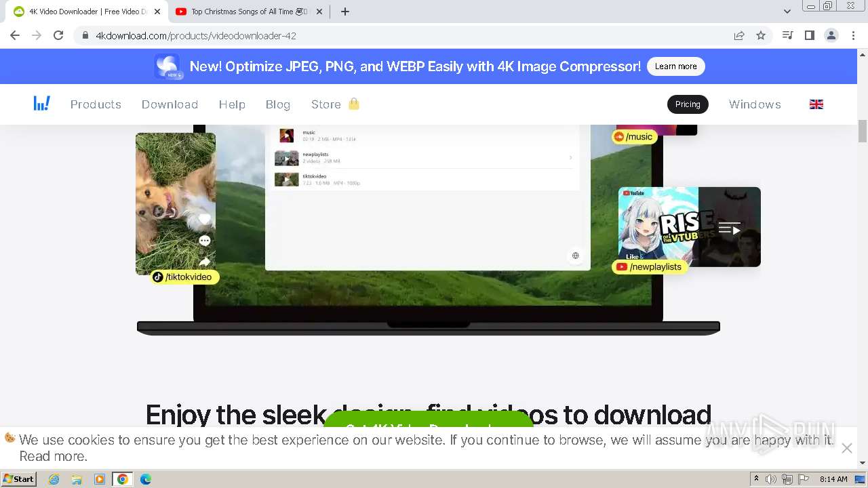The width and height of the screenshot is (868, 488).
Task: Click the scrollbar down arrow
Action: click(863, 463)
